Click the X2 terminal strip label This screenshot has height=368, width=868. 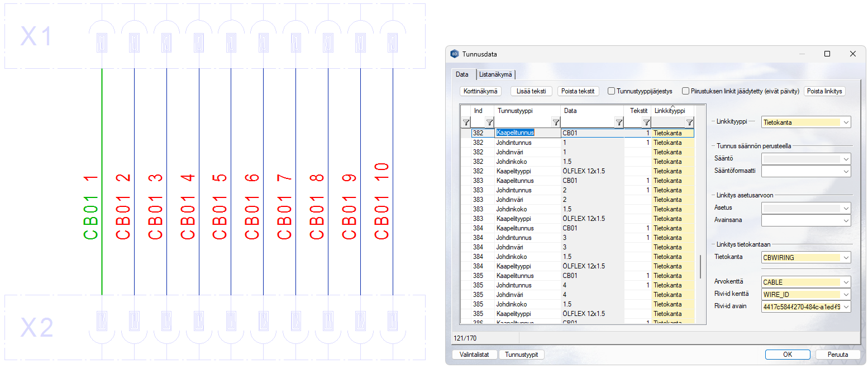(x=37, y=328)
